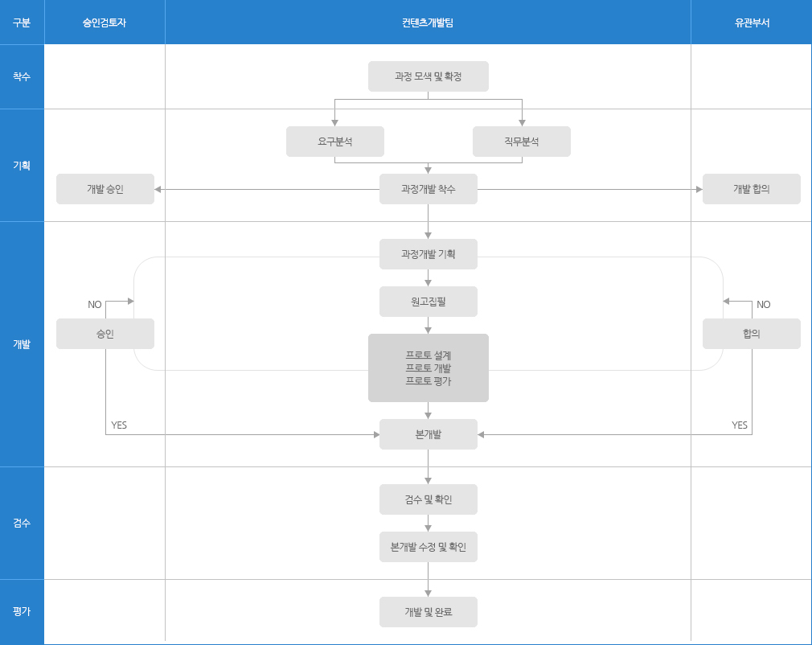Click the 과정 모색 및 확정 box

click(428, 76)
